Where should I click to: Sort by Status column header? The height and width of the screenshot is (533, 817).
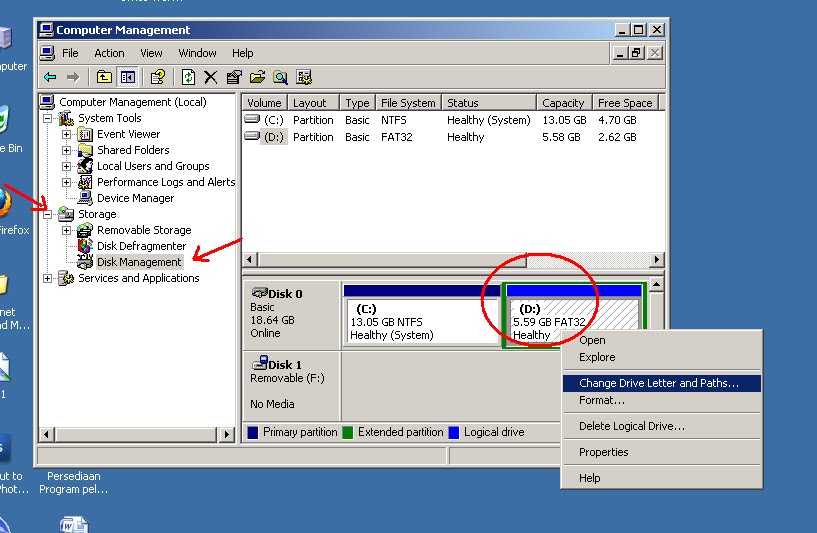tap(489, 103)
